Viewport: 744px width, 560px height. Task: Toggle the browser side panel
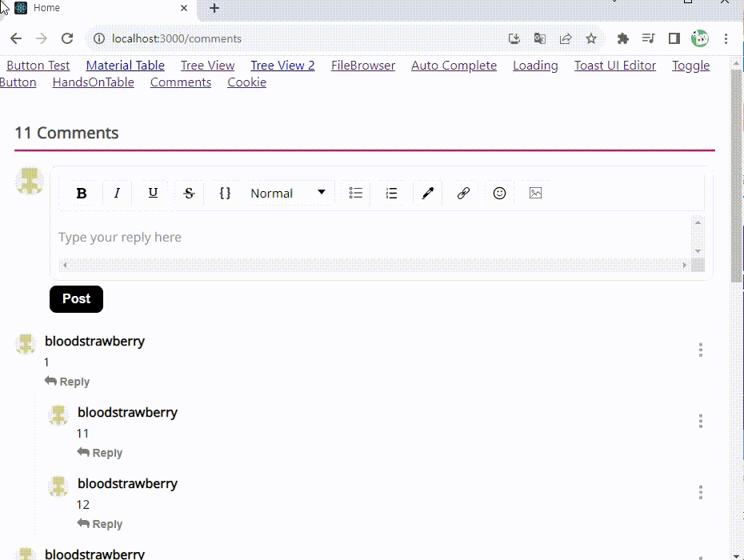coord(674,38)
